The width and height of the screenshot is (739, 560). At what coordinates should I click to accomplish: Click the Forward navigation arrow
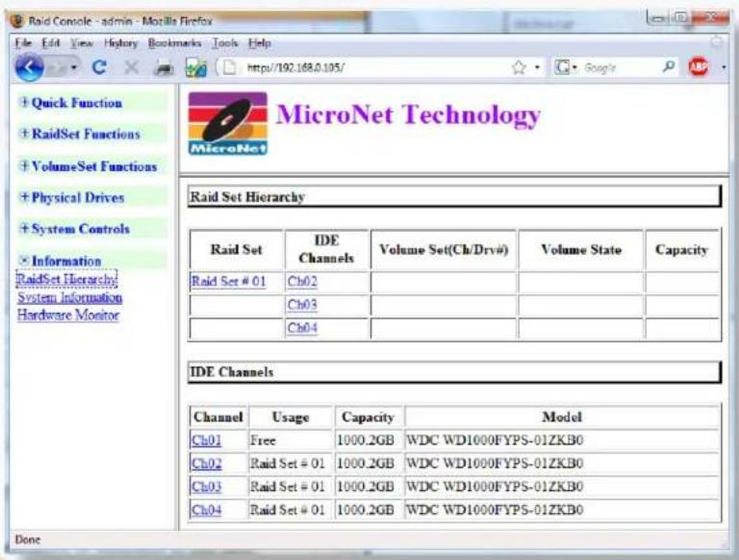point(57,68)
